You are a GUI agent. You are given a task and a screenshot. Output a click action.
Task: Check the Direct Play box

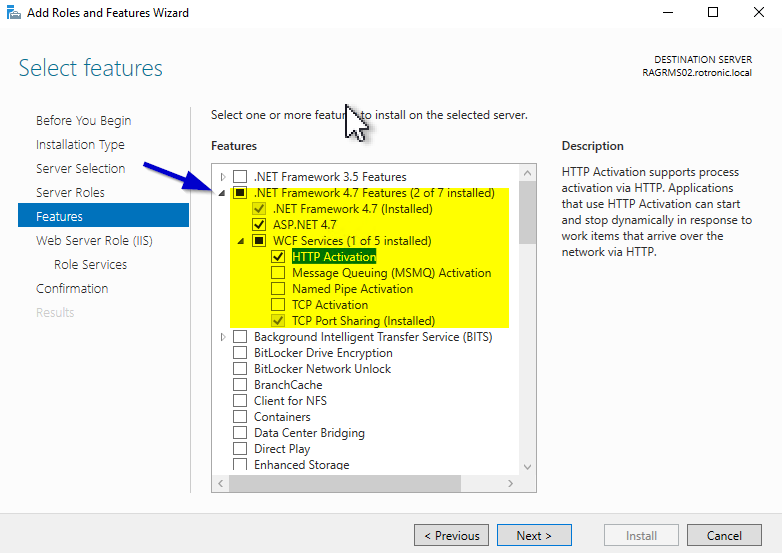point(240,448)
